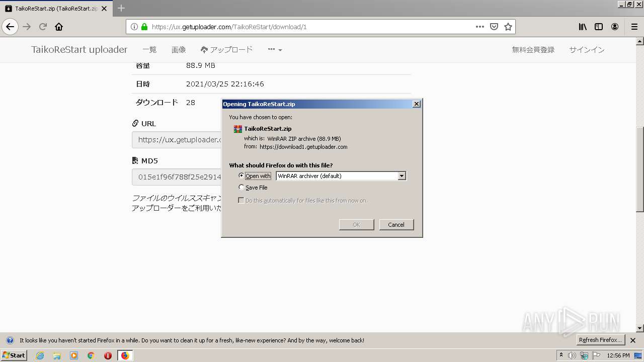Image resolution: width=644 pixels, height=362 pixels.
Task: Click the Firefox taskbar button
Action: 125,355
